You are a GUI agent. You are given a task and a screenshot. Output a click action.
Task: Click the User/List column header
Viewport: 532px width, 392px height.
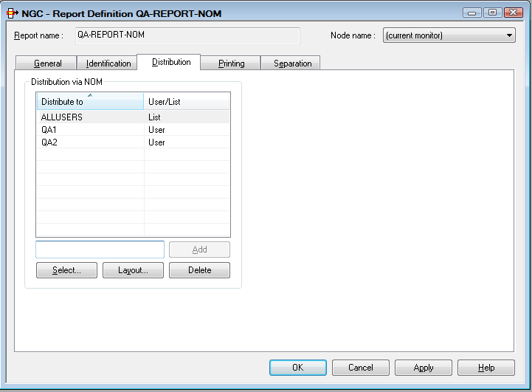coord(187,101)
